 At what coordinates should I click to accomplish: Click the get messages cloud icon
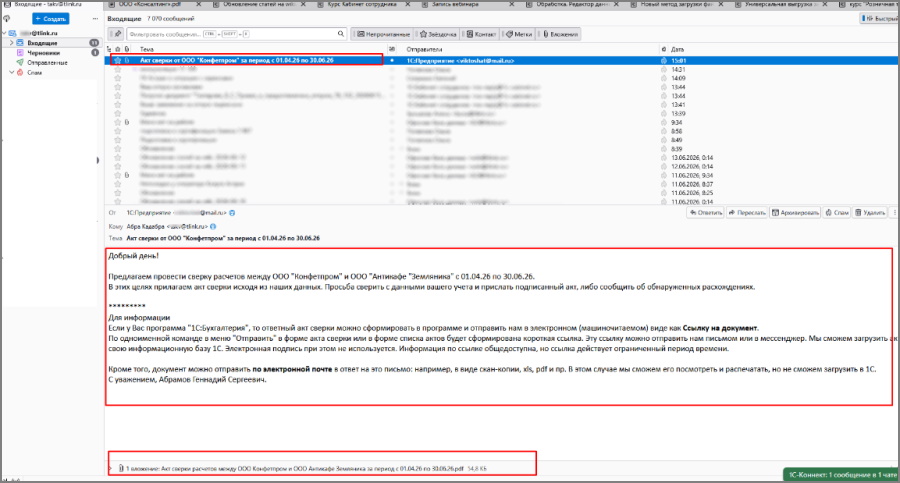pyautogui.click(x=7, y=18)
